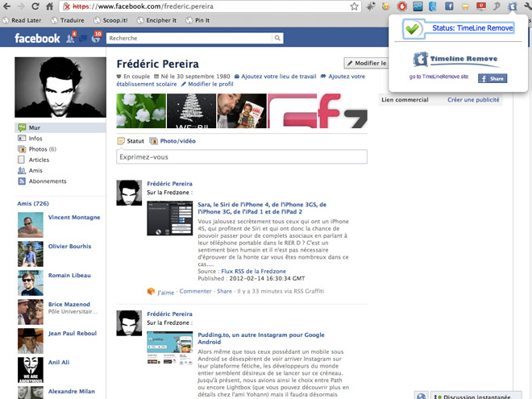Open the pink Pinterest extension icon
Image resolution: width=532 pixels, height=399 pixels.
497,6
